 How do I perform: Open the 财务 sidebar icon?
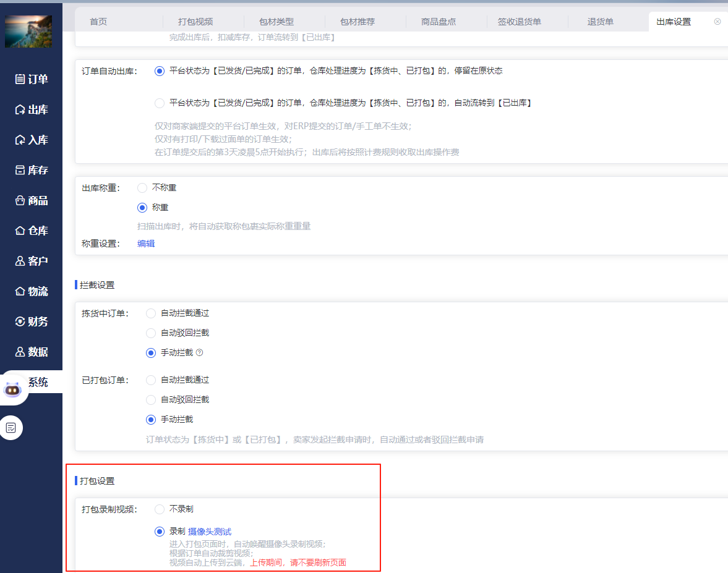tap(20, 321)
